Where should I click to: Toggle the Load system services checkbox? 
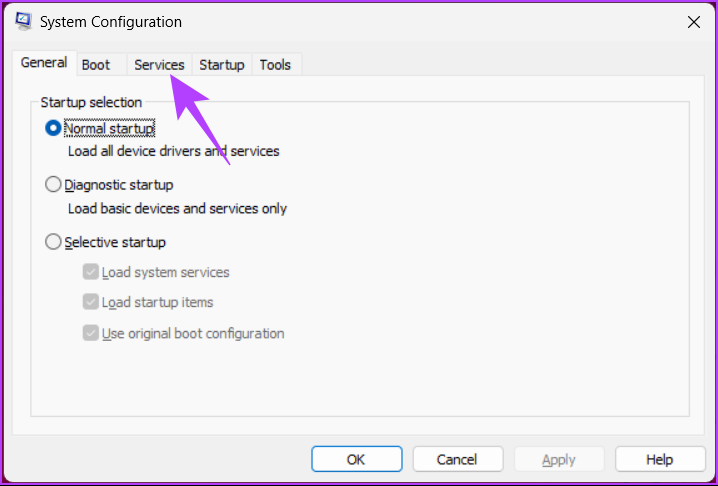click(91, 272)
